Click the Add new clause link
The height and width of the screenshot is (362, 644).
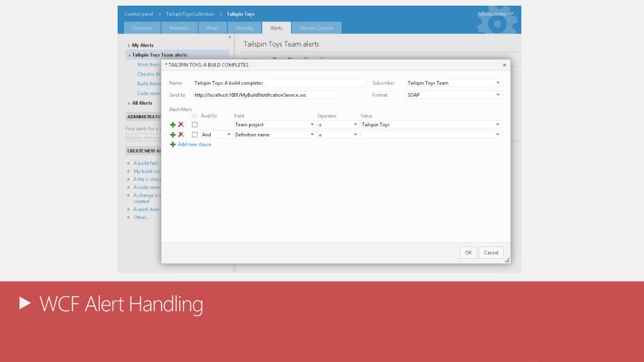[x=194, y=145]
